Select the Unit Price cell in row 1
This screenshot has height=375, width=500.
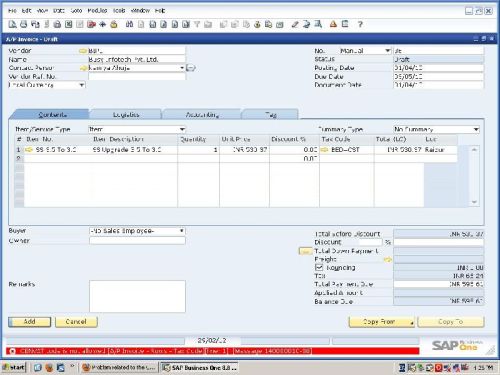(x=244, y=150)
